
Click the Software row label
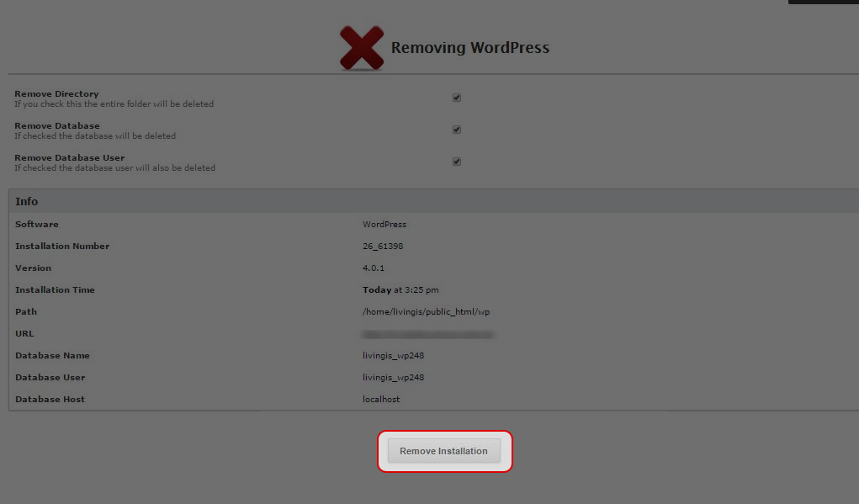point(37,224)
